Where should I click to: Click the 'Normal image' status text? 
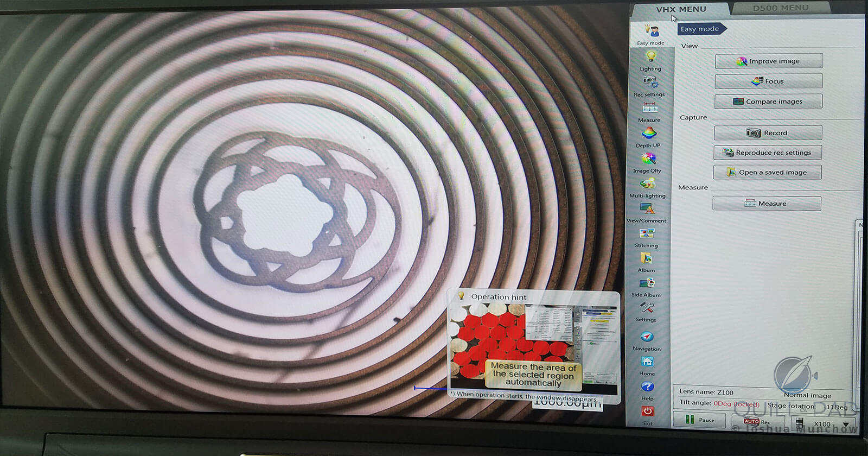pos(807,395)
